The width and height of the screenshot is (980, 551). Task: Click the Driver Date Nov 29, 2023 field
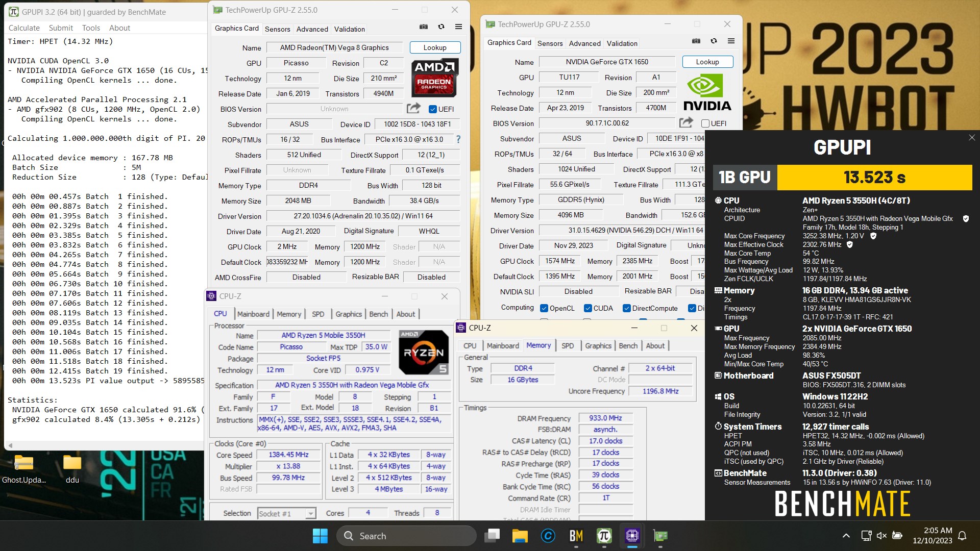573,245
